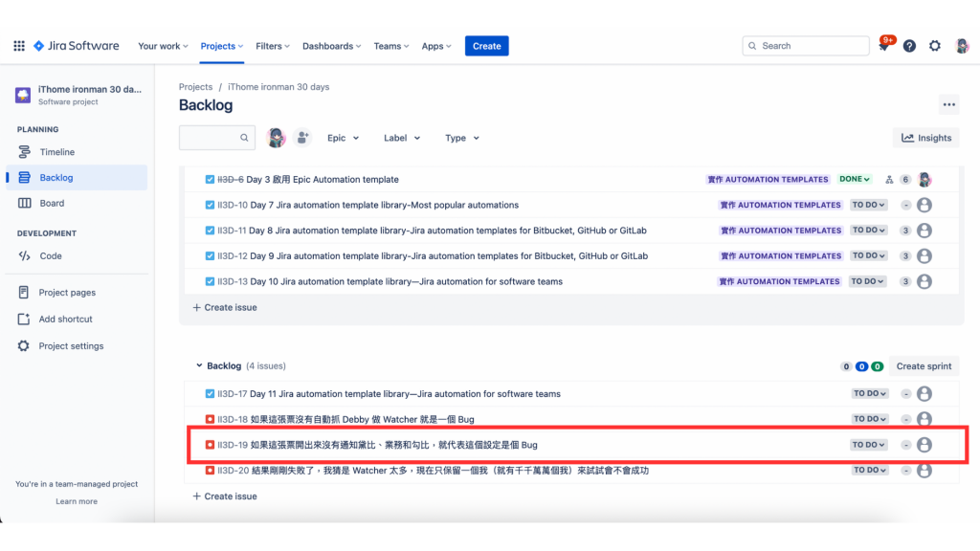Click the top bar Search field
The width and height of the screenshot is (980, 551).
[x=806, y=46]
